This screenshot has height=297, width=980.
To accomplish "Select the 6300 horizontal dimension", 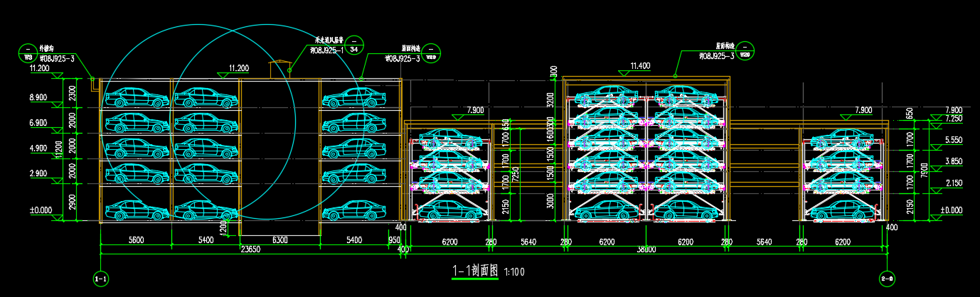I will point(280,240).
